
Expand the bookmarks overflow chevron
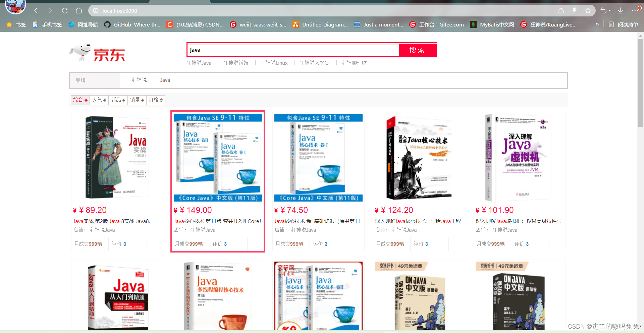click(x=597, y=24)
